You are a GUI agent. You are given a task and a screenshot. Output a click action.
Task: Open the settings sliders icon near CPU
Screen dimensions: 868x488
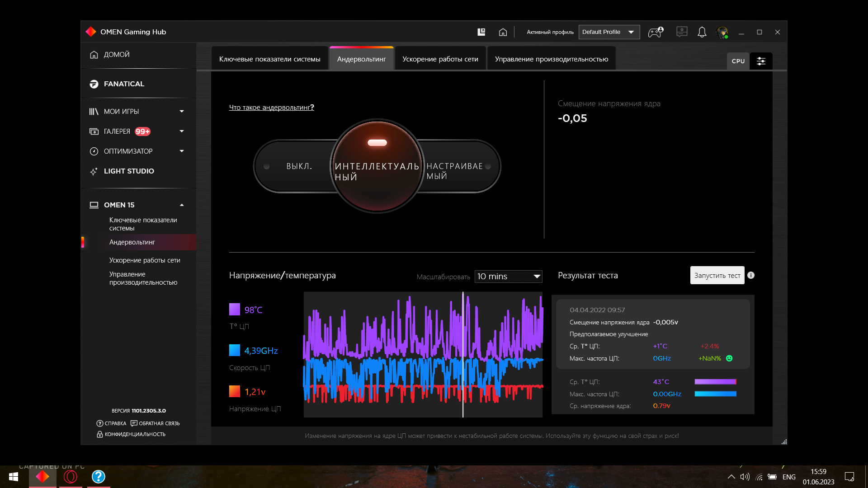tap(761, 61)
